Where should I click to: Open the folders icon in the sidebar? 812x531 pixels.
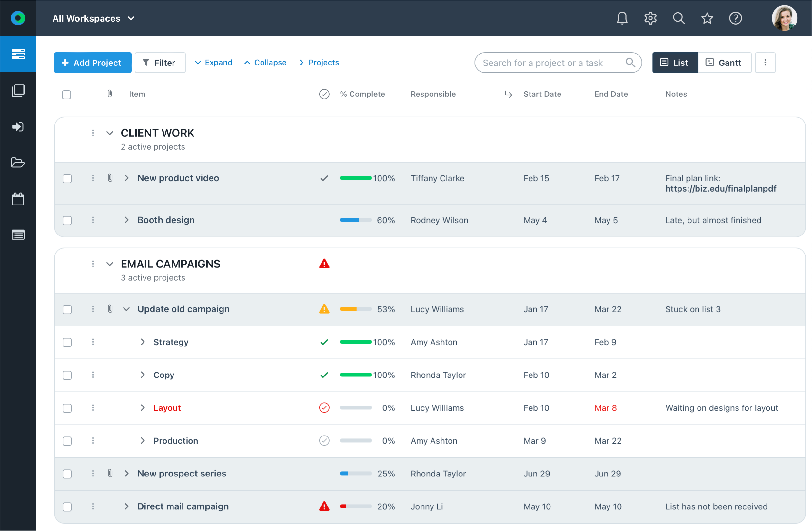tap(18, 163)
